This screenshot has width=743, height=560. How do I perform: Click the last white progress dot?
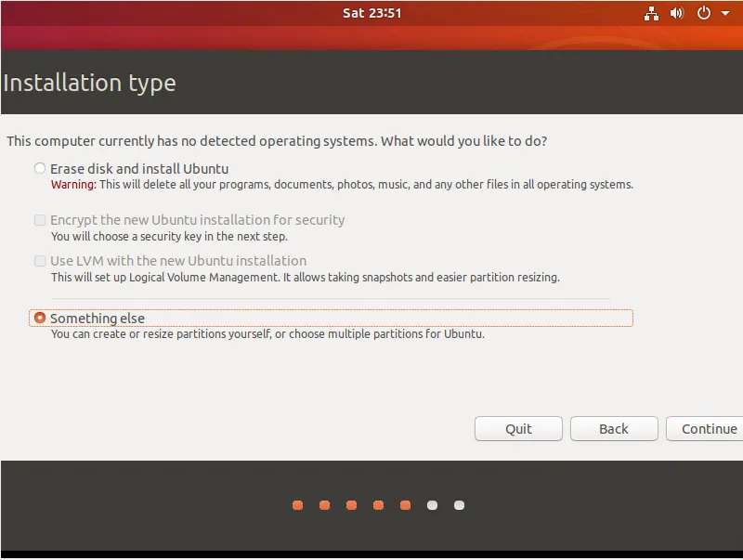click(x=459, y=505)
